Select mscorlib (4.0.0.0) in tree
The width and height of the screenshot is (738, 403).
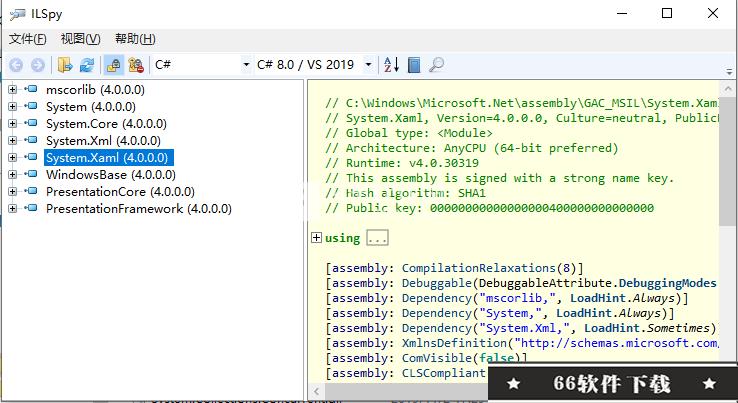(95, 89)
